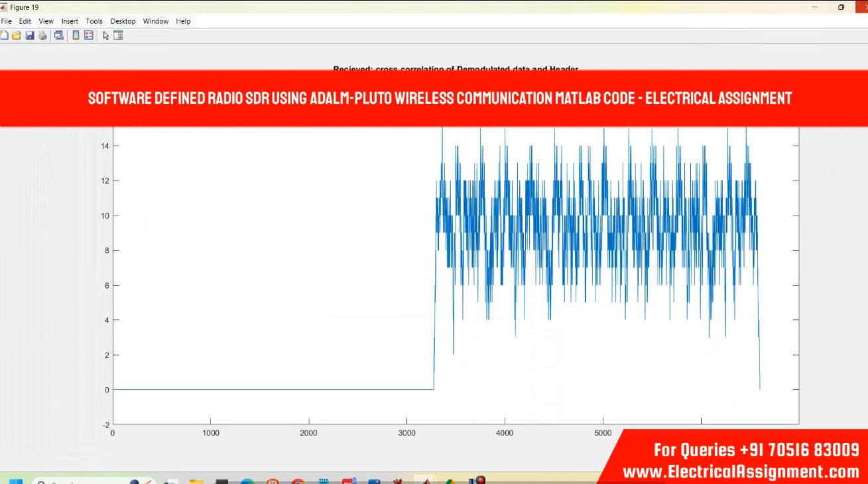Open the Tools menu
Image resolution: width=868 pixels, height=484 pixels.
tap(94, 21)
